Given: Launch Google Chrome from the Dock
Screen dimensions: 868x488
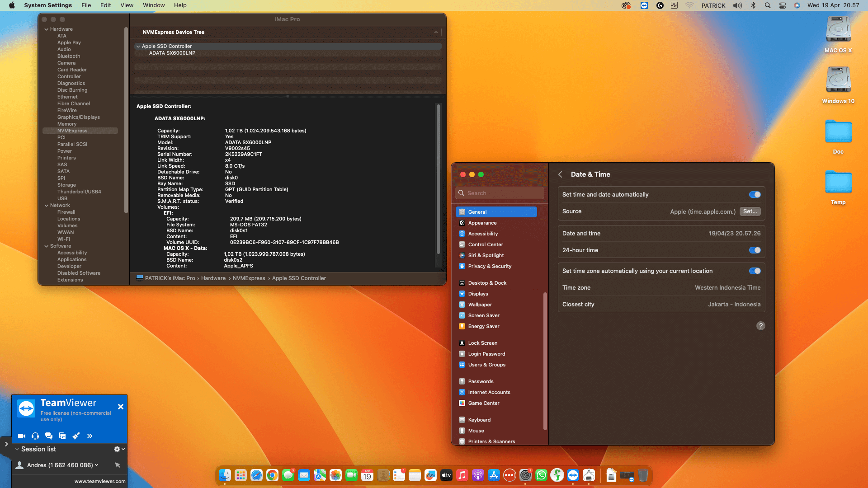Looking at the screenshot, I should point(272,475).
